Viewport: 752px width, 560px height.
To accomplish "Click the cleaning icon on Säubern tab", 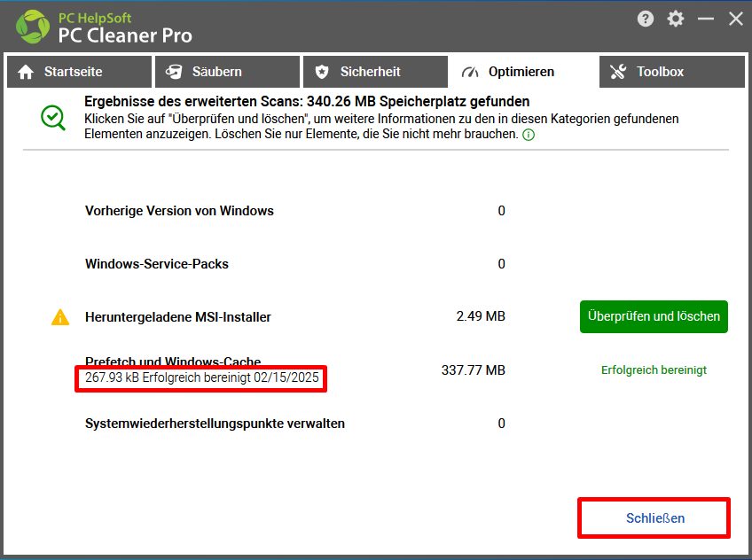I will [174, 72].
